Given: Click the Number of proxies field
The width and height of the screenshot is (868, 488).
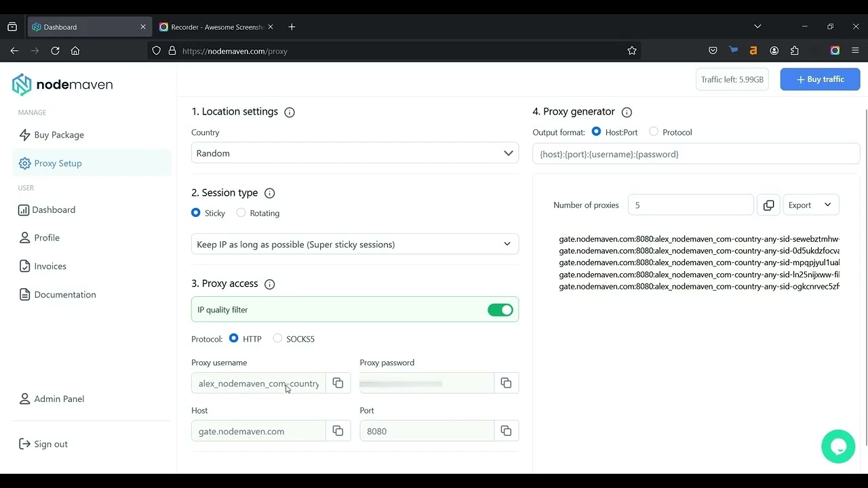Looking at the screenshot, I should click(x=690, y=205).
